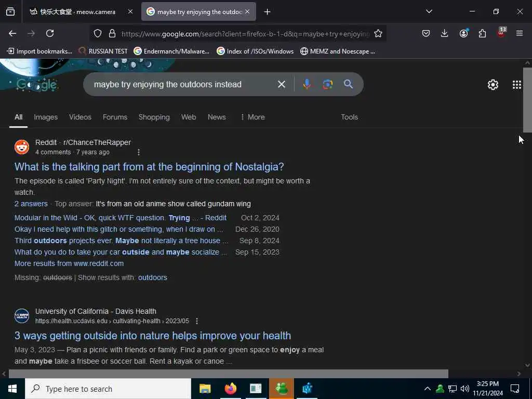Select the All results tab
The image size is (532, 399).
pos(18,117)
